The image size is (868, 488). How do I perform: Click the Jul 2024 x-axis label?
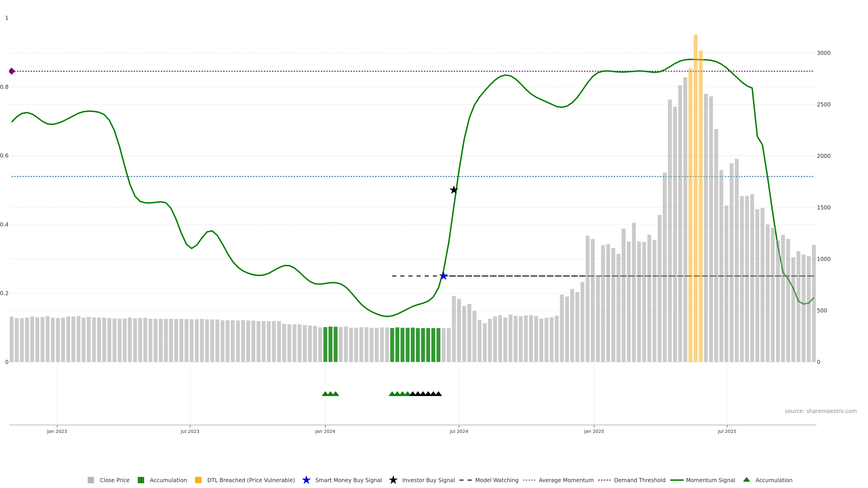pyautogui.click(x=459, y=431)
